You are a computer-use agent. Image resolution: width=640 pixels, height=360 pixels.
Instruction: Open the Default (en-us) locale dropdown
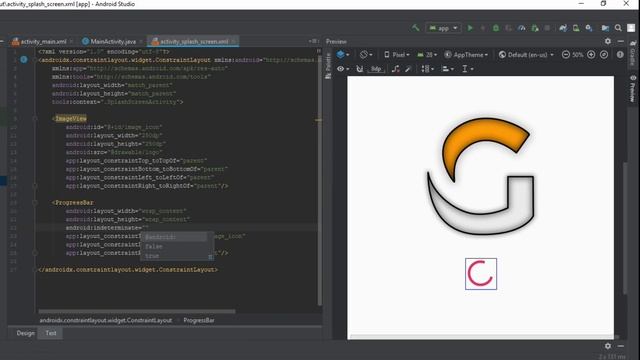[526, 54]
